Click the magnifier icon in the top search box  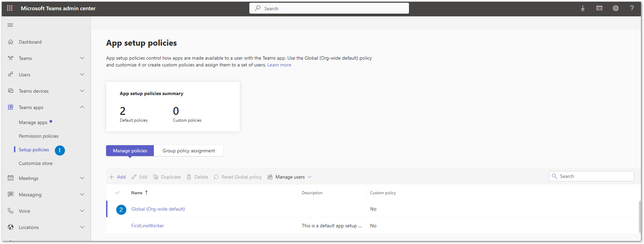(x=258, y=8)
